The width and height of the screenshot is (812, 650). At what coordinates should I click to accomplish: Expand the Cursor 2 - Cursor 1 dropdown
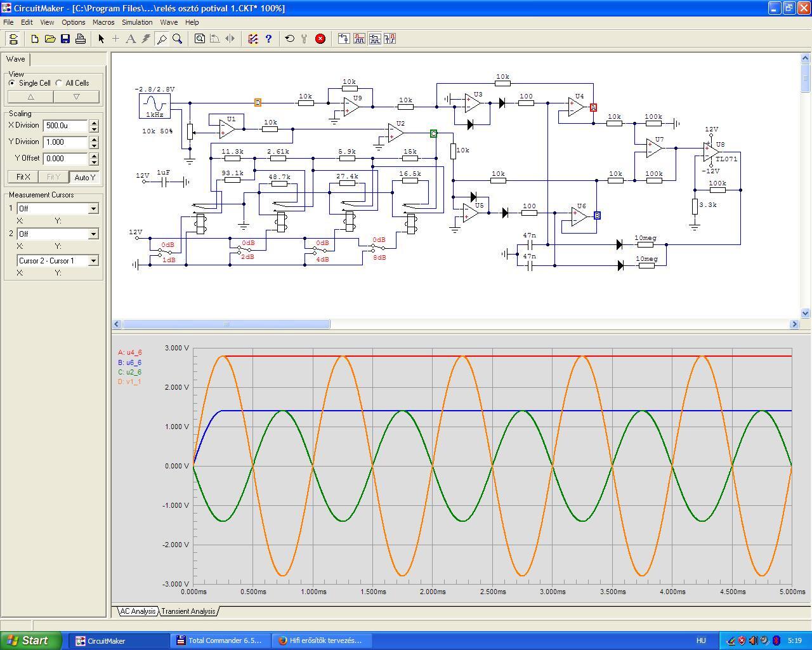tap(93, 261)
